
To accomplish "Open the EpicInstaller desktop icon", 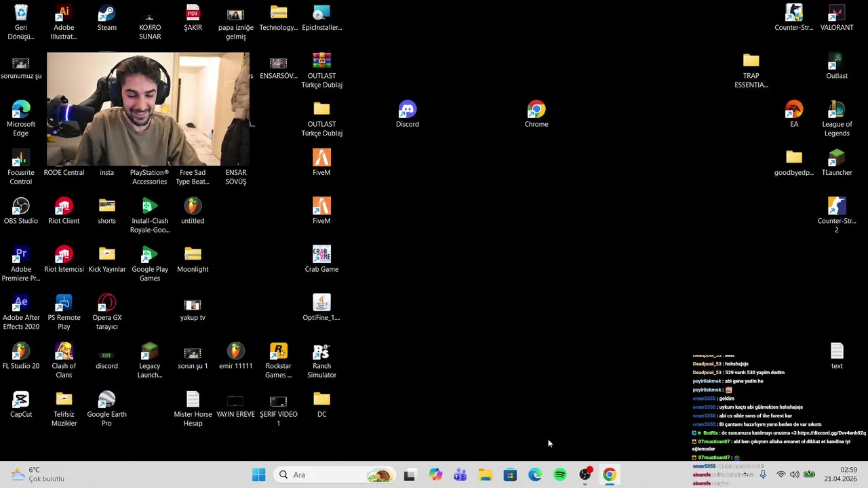I will pos(321,18).
